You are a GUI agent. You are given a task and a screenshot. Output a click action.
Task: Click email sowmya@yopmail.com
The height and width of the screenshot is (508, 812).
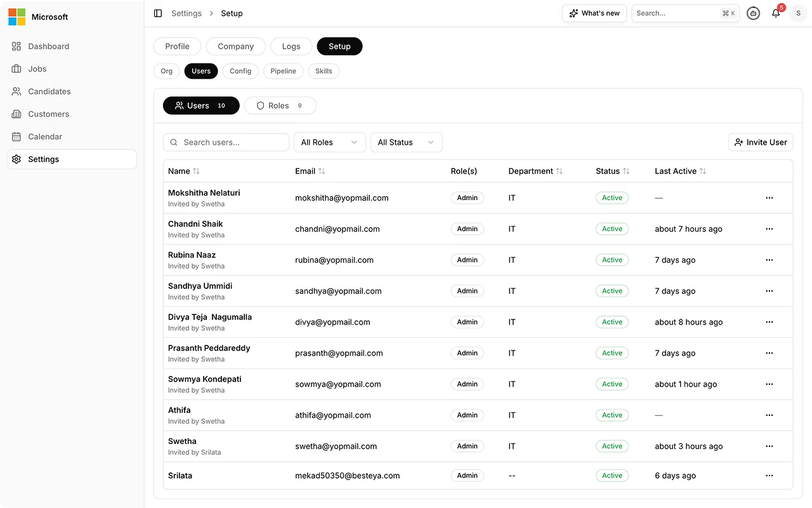(338, 384)
